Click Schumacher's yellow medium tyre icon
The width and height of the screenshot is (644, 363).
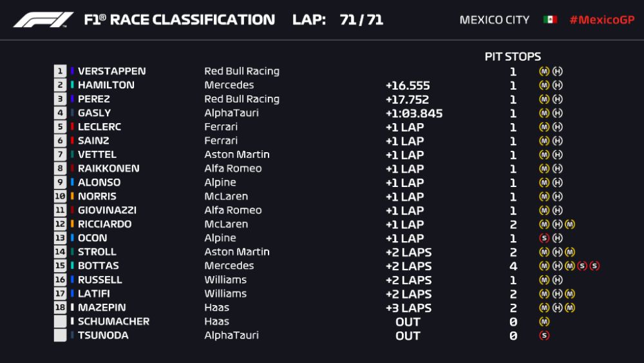tap(544, 321)
